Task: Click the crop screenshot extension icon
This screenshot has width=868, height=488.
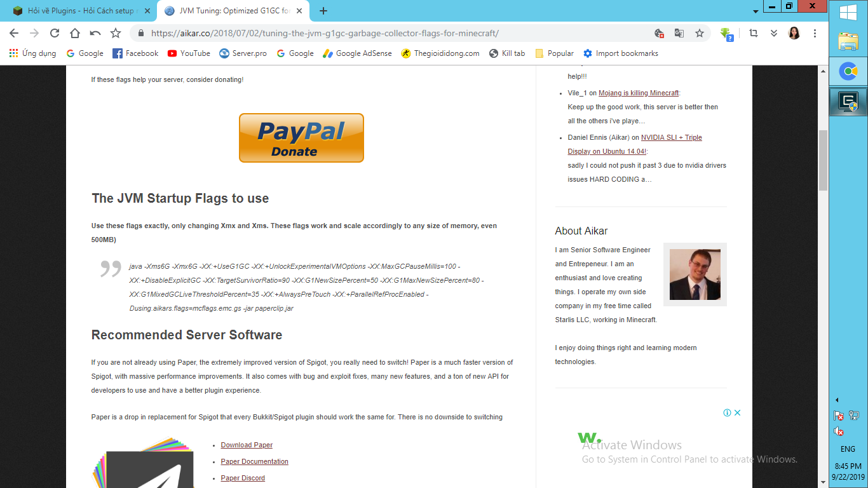Action: point(754,33)
